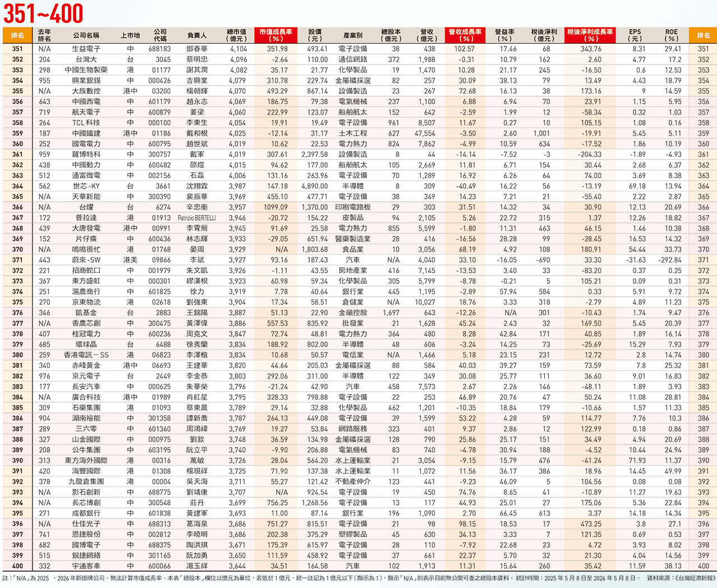This screenshot has width=717, height=588.
Task: Click company name 三六零
Action: [x=86, y=429]
